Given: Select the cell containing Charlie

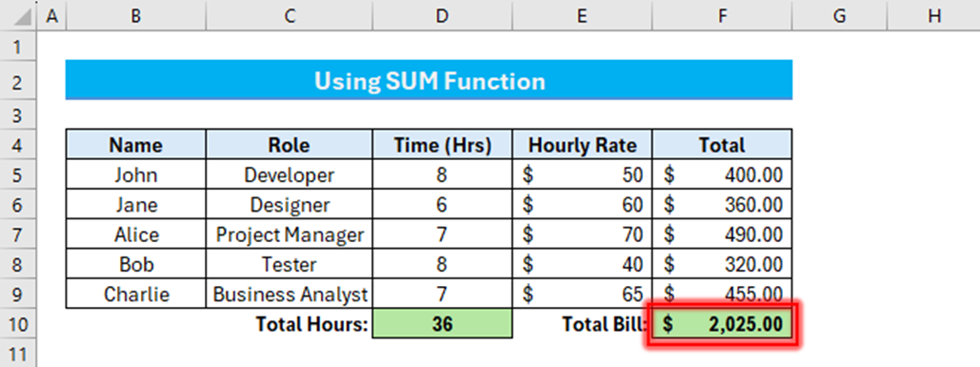Looking at the screenshot, I should [135, 294].
